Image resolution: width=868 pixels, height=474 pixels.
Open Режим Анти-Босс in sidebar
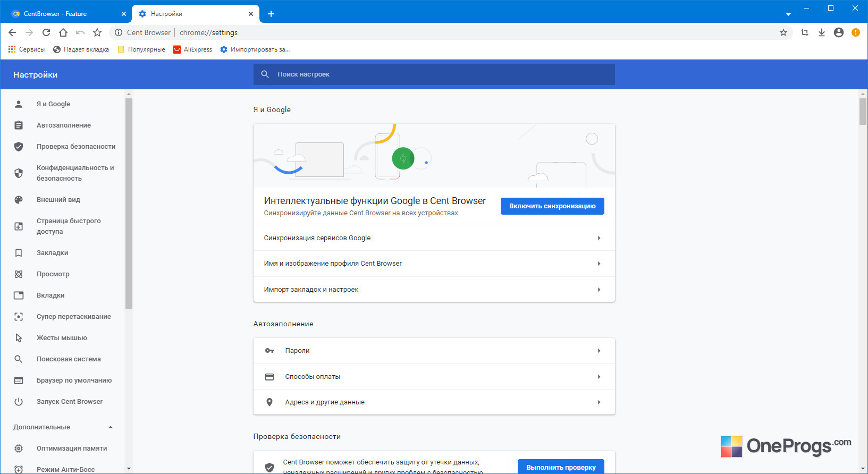tap(65, 469)
